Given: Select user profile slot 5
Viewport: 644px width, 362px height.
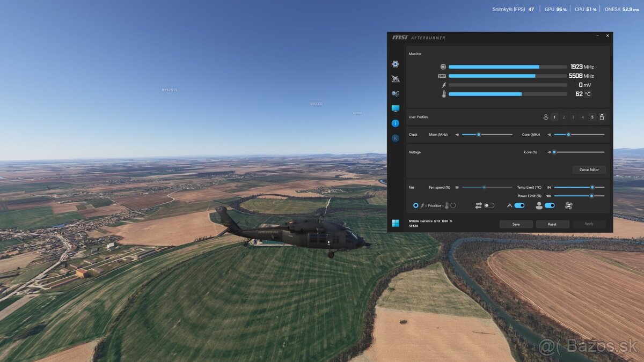Looking at the screenshot, I should coord(592,117).
